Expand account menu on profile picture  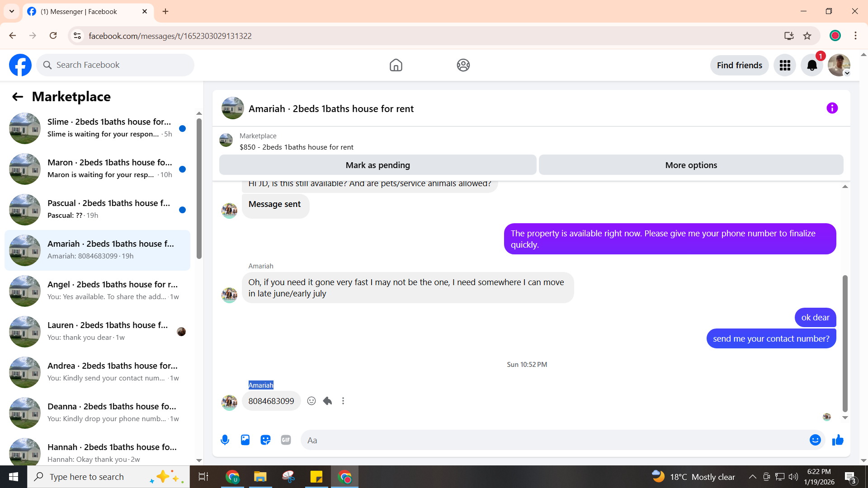(840, 66)
